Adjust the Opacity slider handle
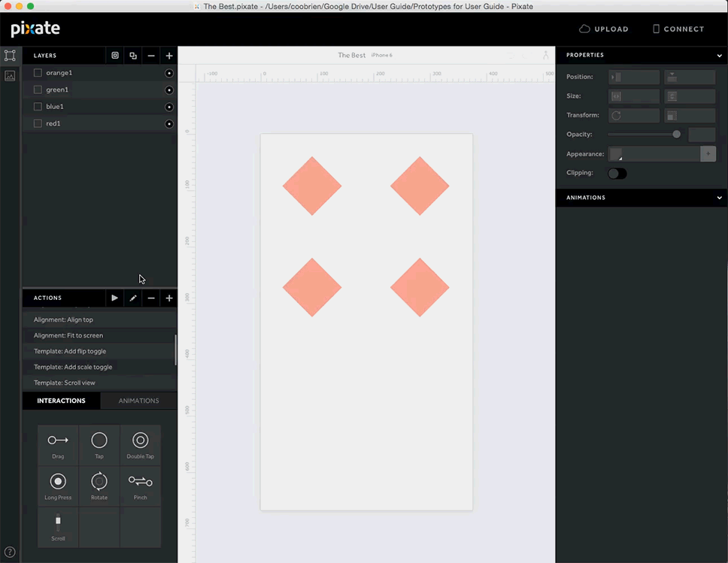The width and height of the screenshot is (728, 563). pyautogui.click(x=676, y=135)
